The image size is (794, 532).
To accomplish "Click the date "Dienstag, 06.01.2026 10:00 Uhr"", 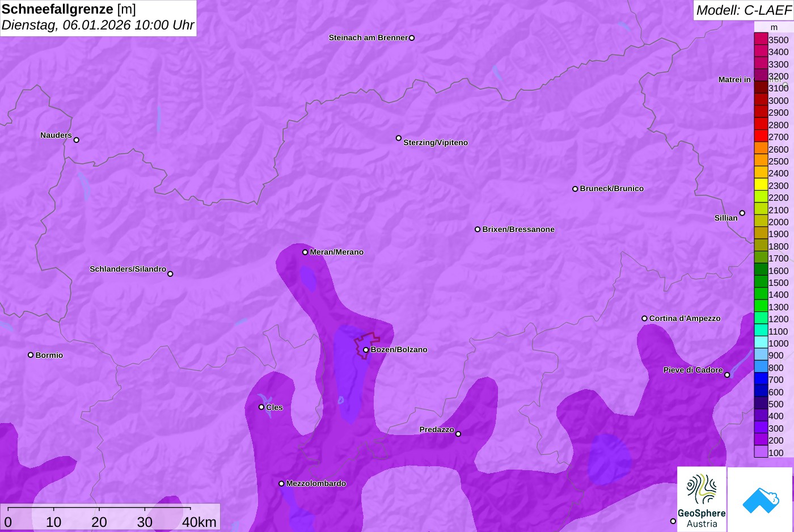I will click(x=98, y=25).
